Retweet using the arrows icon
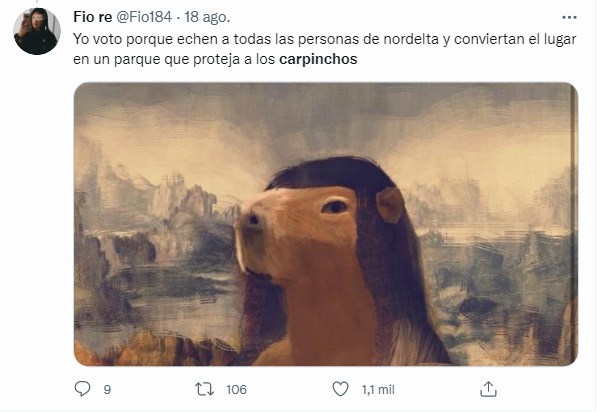This screenshot has width=599, height=412. [x=205, y=389]
